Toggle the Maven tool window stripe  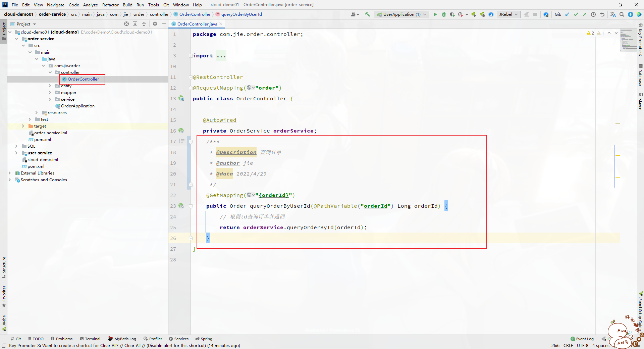pyautogui.click(x=640, y=101)
